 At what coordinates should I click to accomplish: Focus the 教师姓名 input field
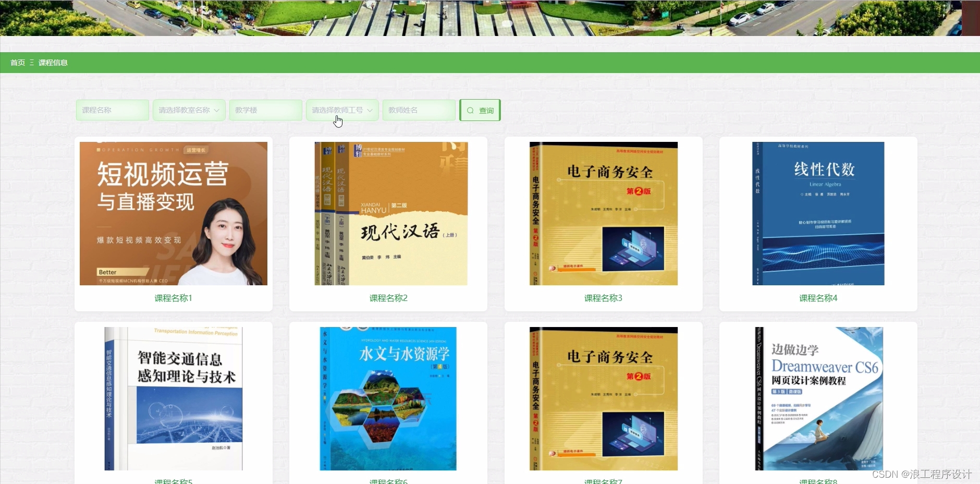coord(419,110)
